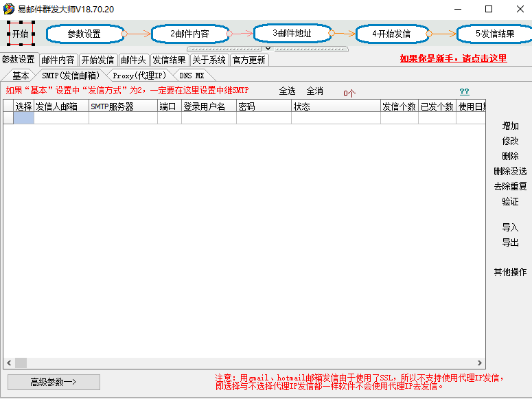Click 增加 to add an SMTP account
This screenshot has height=399, width=532.
(x=510, y=126)
